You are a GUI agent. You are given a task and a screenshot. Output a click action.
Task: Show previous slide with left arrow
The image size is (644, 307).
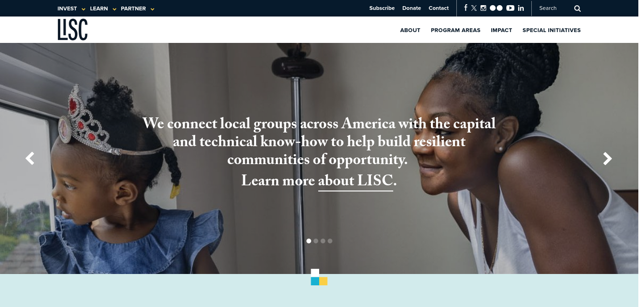30,158
